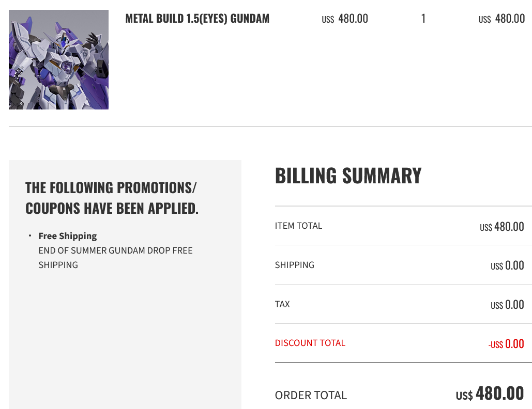Select the TAX label
The image size is (532, 409).
coord(282,304)
